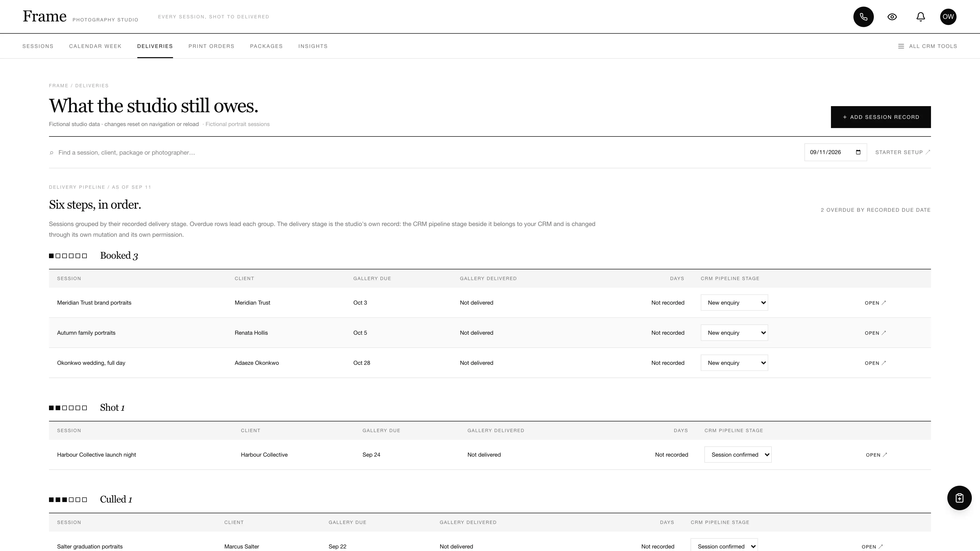The width and height of the screenshot is (980, 551).
Task: Open the Salter graduation portraits record
Action: pyautogui.click(x=872, y=547)
